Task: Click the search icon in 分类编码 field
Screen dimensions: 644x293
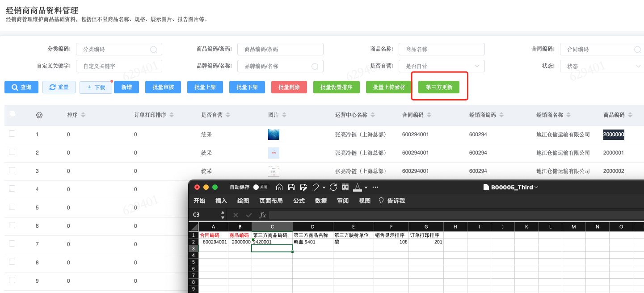Action: click(154, 50)
